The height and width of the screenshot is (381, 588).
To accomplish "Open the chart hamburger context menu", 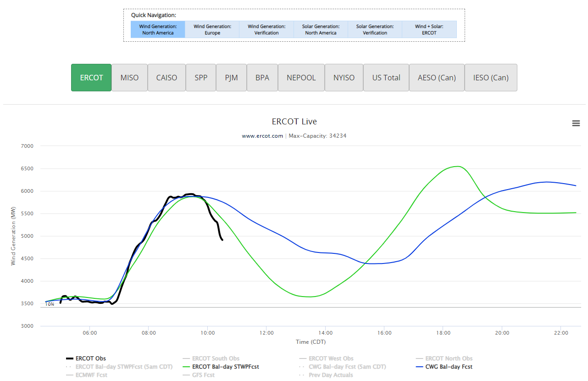I will tap(576, 123).
